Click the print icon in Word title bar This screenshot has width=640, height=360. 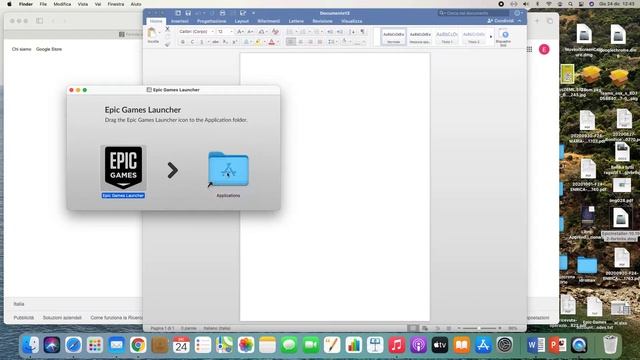point(222,13)
